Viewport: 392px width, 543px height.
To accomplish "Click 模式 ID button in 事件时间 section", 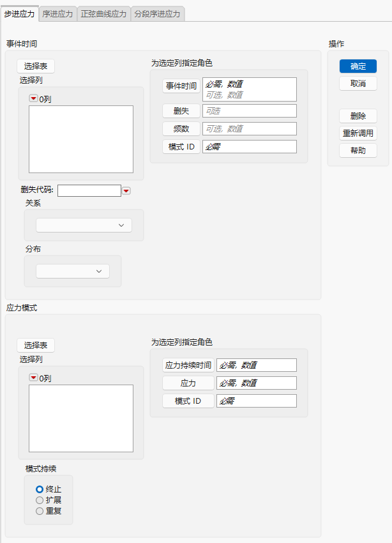I will [x=181, y=147].
